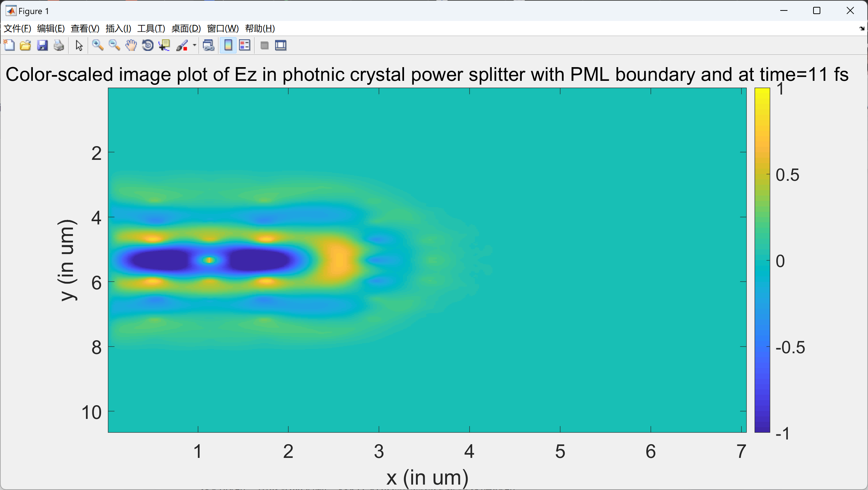
Task: Close the Figure 1 window
Action: point(850,11)
